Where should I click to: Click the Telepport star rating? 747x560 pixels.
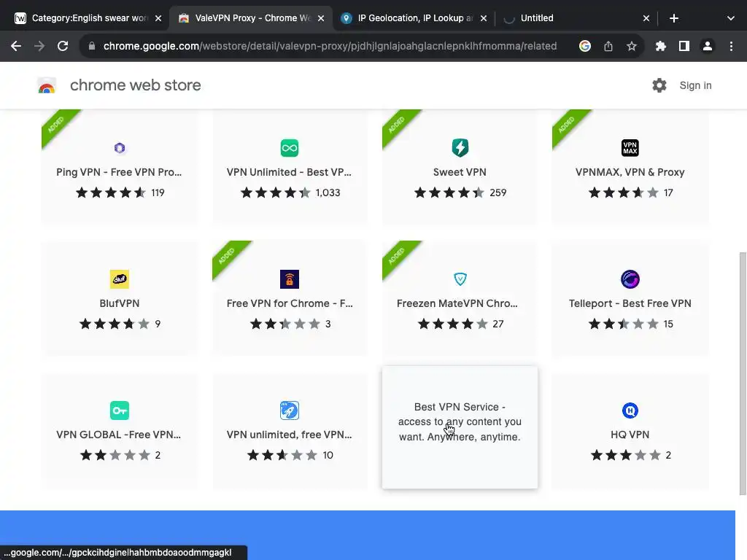pyautogui.click(x=624, y=324)
